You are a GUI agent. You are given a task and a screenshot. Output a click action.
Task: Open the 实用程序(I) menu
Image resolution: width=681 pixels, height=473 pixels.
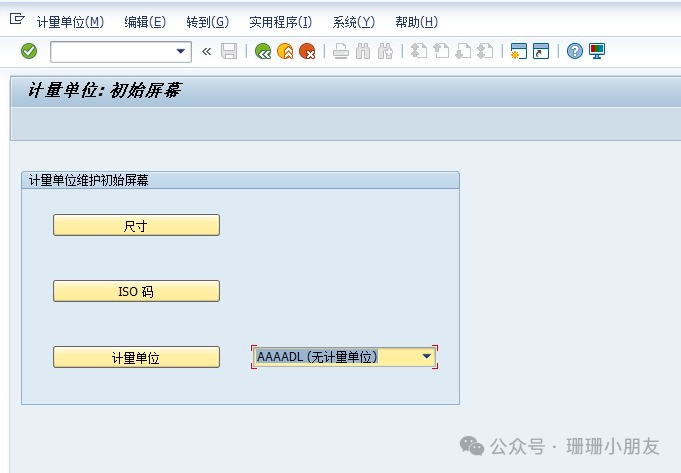280,22
